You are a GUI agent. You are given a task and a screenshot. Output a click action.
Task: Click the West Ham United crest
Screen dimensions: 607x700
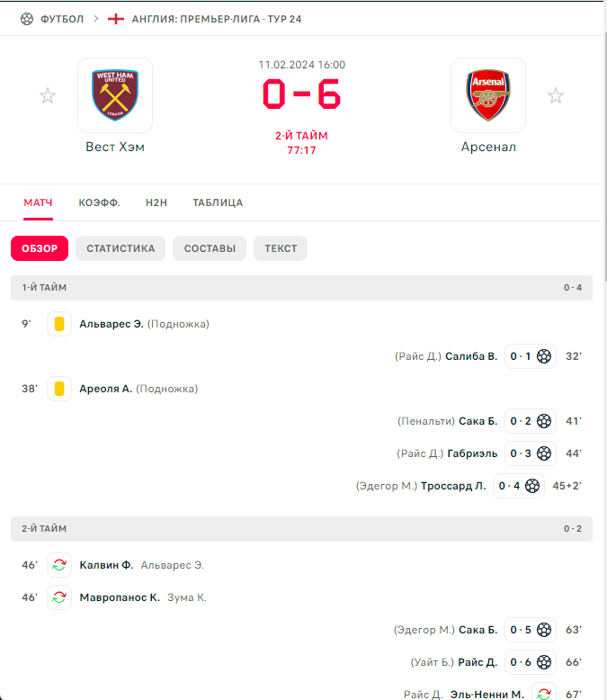click(115, 95)
